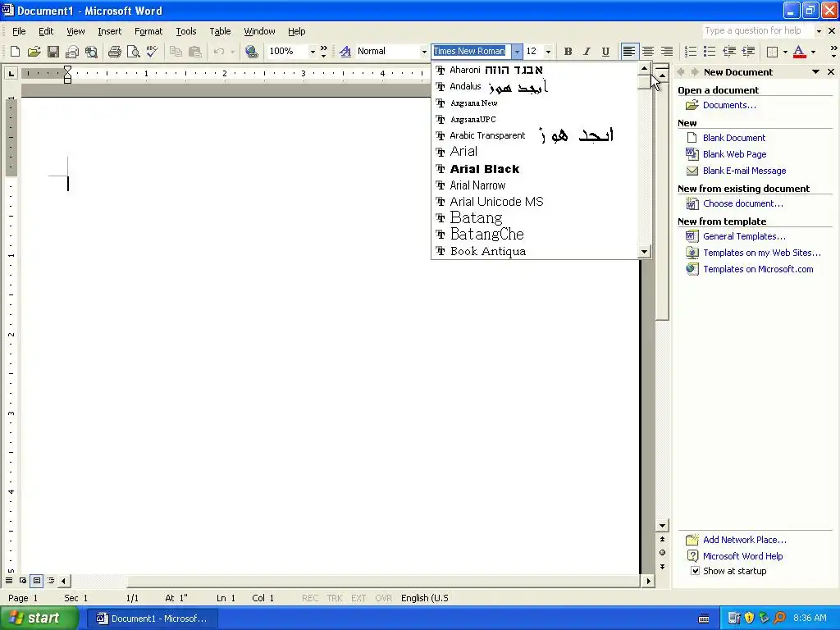Screen dimensions: 840x630
Task: Apply red Font Color swatch button
Action: [x=799, y=52]
